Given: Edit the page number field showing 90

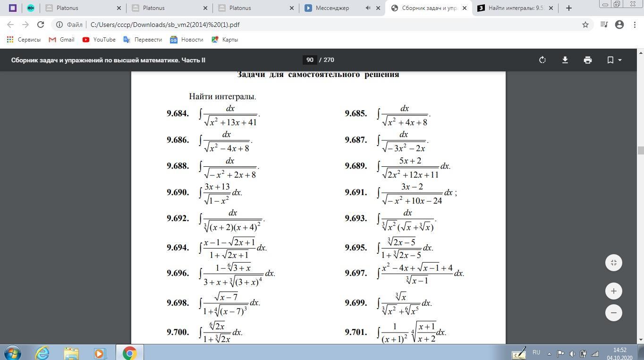Looking at the screenshot, I should [x=310, y=60].
